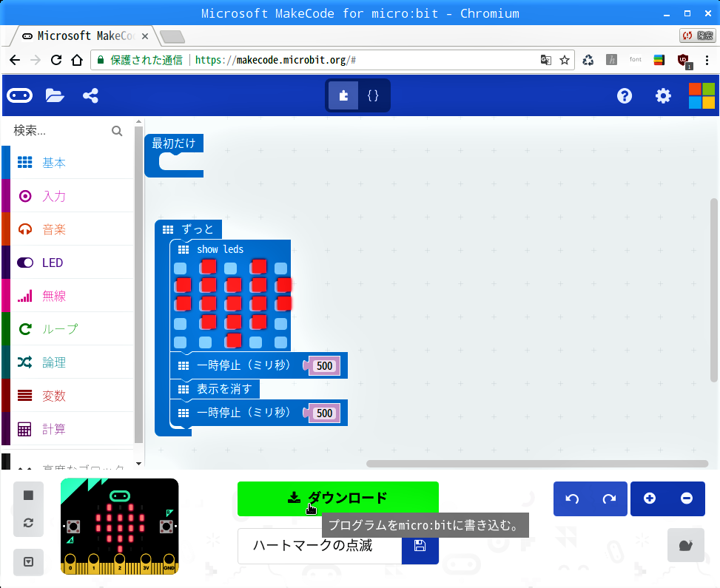720x588 pixels.
Task: Click the workspace vertical scrollbar
Action: click(x=713, y=290)
